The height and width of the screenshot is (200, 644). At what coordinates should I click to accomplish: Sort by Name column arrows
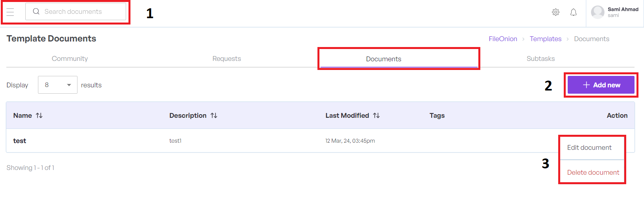39,115
